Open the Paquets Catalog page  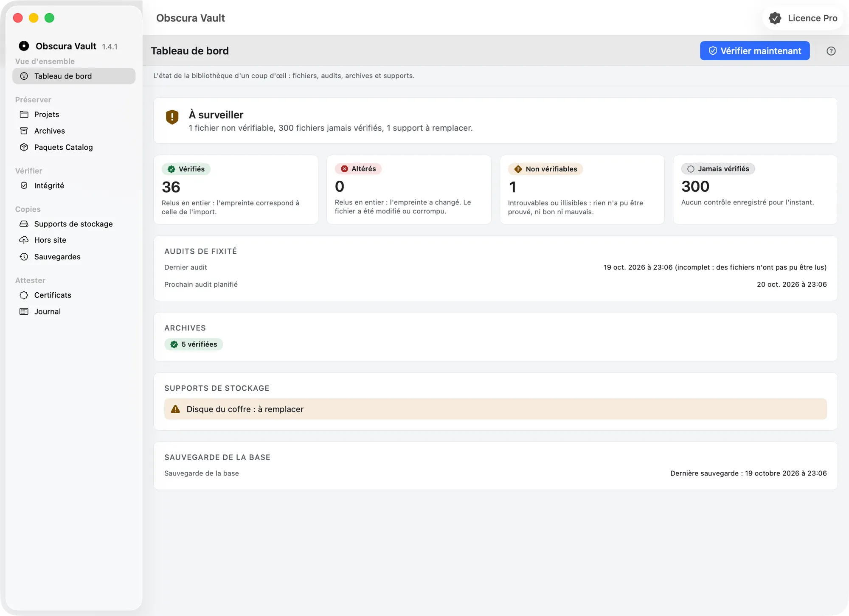(x=74, y=147)
